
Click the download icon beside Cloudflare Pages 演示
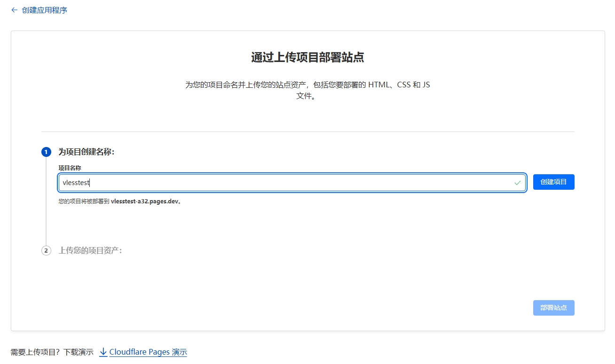(x=103, y=351)
